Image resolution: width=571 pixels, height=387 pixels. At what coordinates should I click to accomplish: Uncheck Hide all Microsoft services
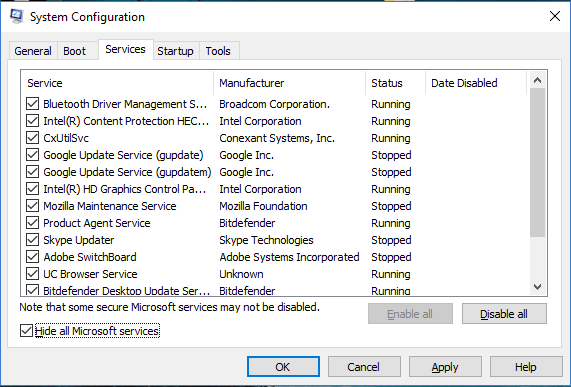pyautogui.click(x=26, y=331)
